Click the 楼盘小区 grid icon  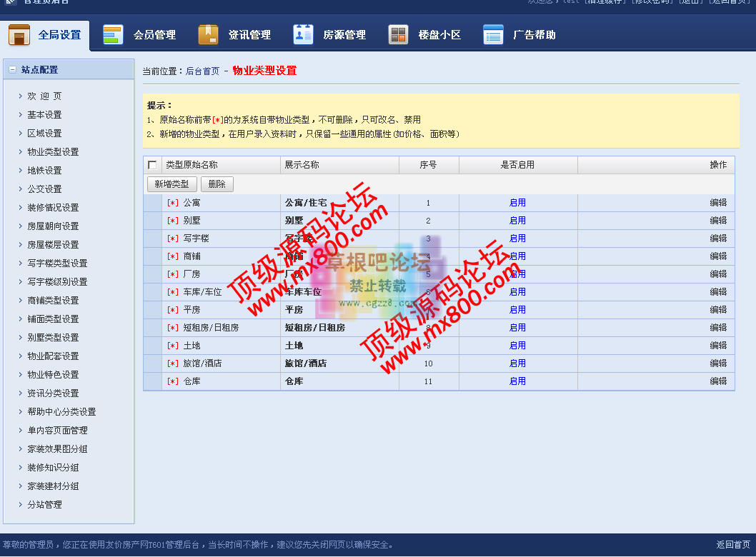[398, 34]
